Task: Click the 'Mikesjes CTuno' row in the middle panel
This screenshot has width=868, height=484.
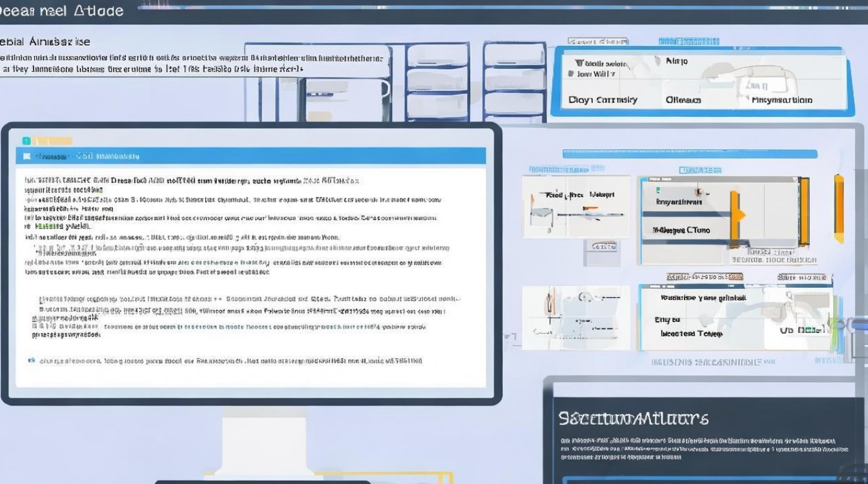Action: click(681, 230)
